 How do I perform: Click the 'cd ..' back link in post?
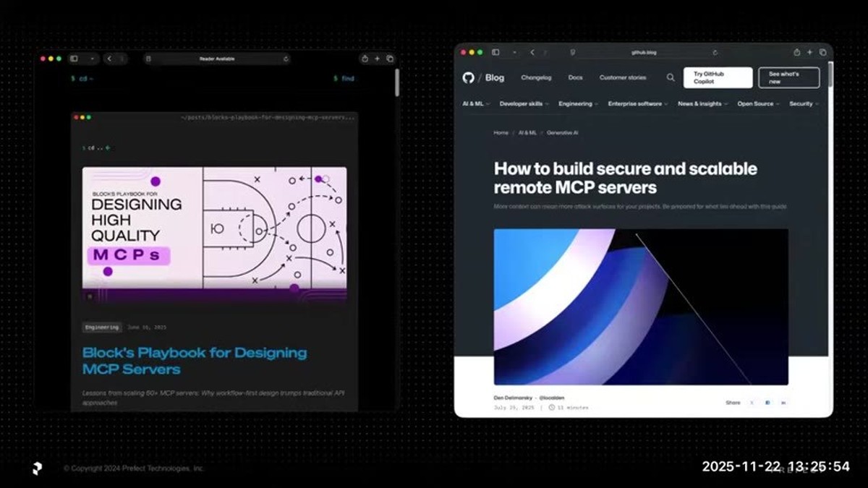coord(96,147)
